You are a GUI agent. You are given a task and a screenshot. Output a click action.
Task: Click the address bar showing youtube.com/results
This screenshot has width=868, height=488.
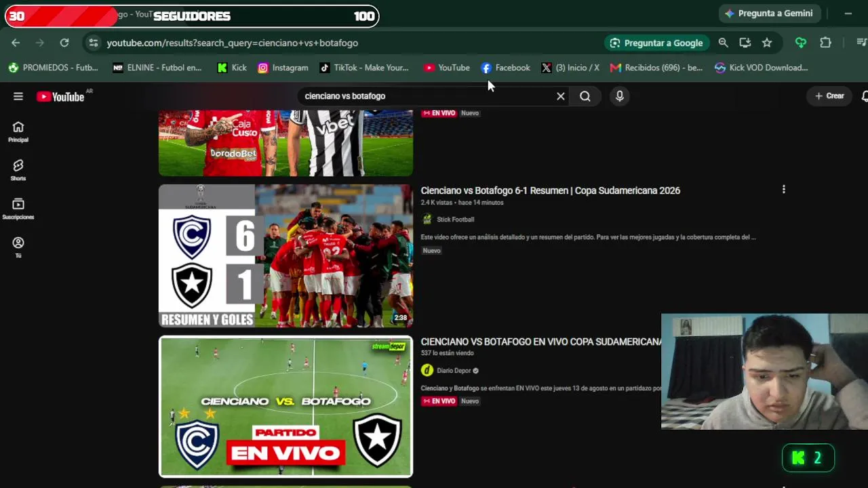pos(232,43)
